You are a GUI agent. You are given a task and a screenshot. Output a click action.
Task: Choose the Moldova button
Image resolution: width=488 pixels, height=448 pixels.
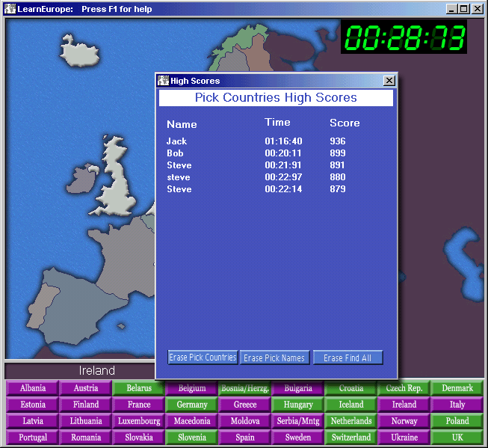tap(245, 421)
